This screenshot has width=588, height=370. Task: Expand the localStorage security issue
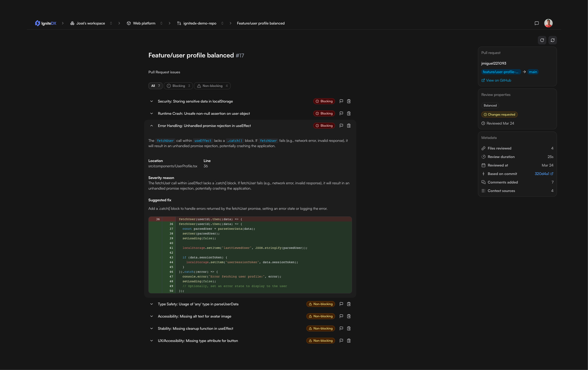click(x=151, y=101)
